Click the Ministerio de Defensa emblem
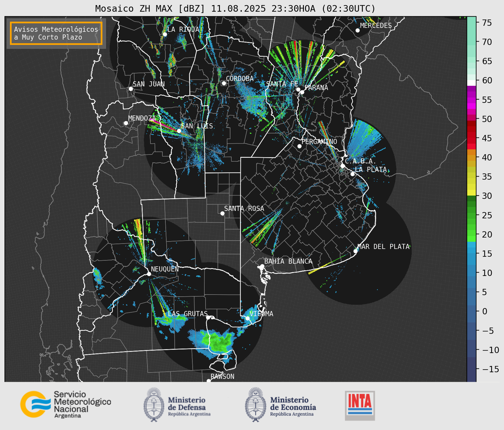The image size is (504, 430). click(x=154, y=404)
